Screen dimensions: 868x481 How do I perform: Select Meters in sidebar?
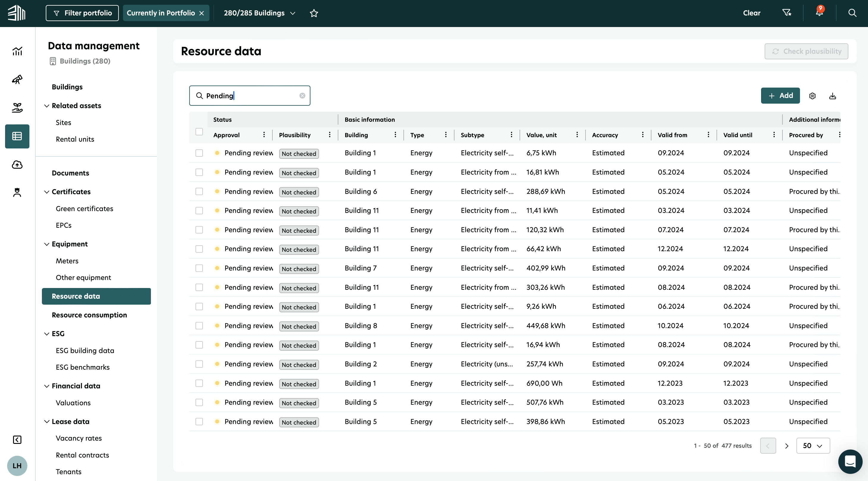pyautogui.click(x=67, y=261)
